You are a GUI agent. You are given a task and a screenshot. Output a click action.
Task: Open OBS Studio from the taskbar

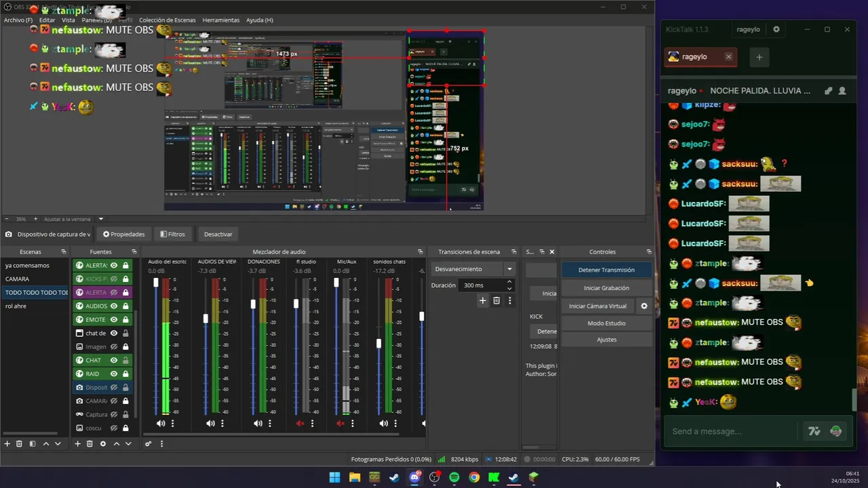click(x=434, y=477)
